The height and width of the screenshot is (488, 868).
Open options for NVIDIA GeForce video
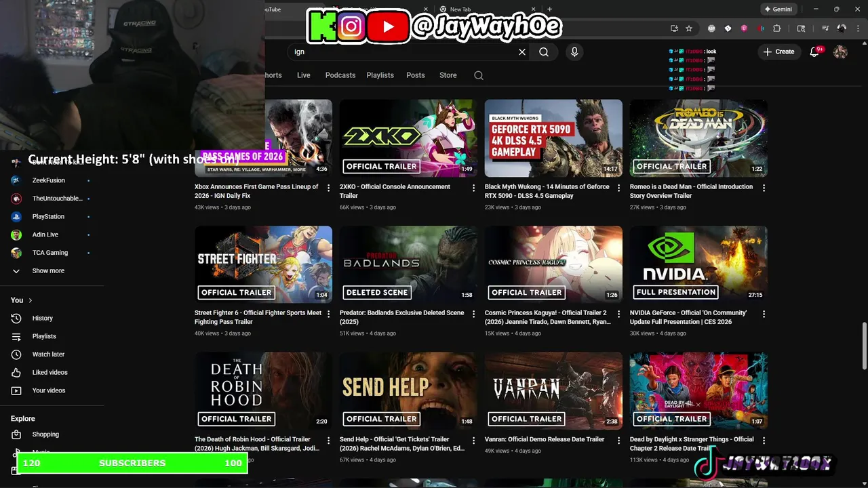(764, 314)
